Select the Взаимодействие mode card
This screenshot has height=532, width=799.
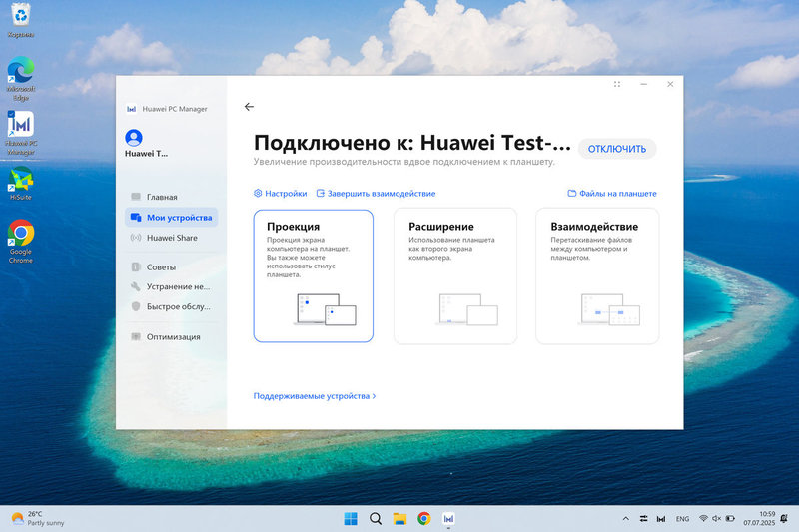point(597,275)
